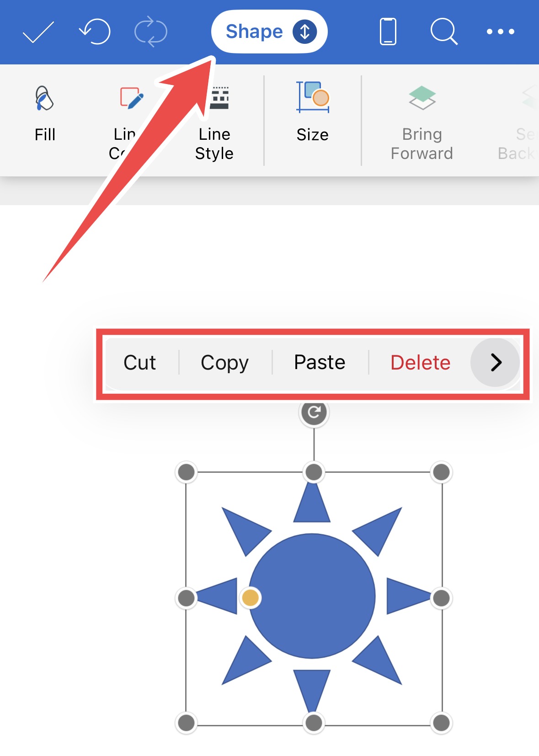
Task: Click the Undo arrow icon
Action: coord(95,32)
